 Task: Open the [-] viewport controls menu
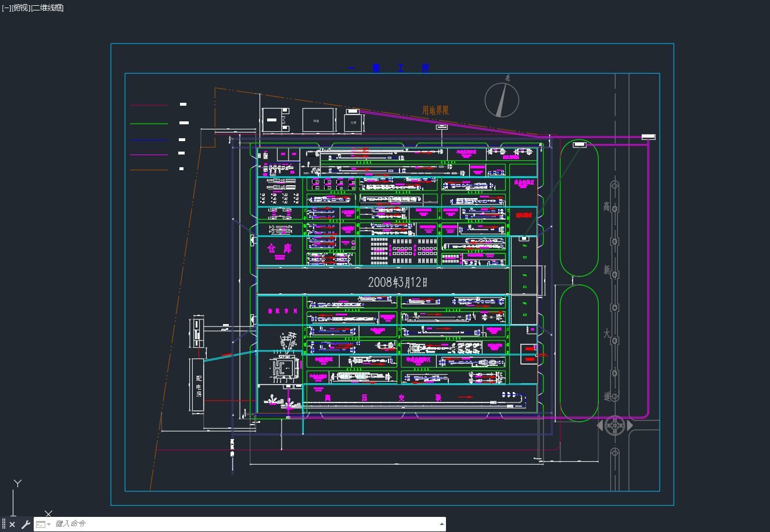[6, 8]
